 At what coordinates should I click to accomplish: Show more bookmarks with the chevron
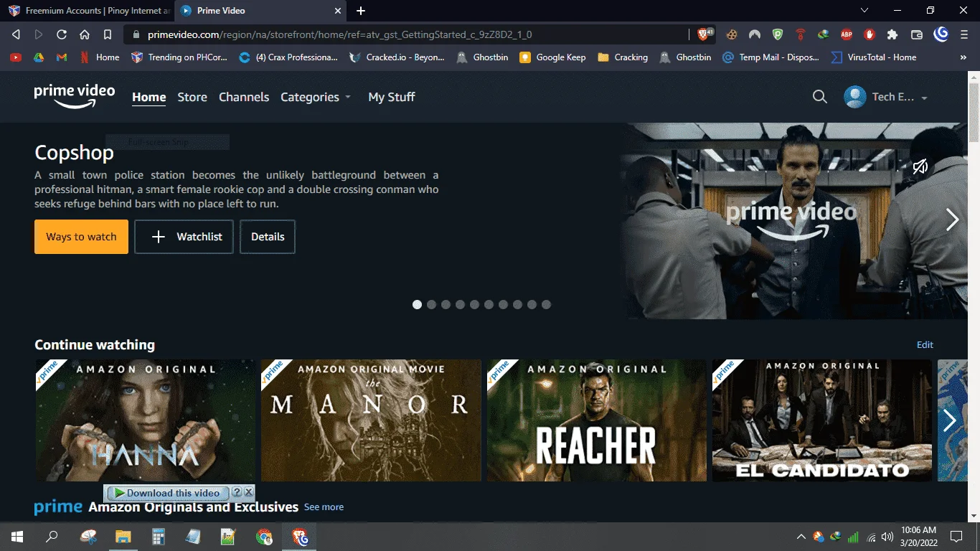963,57
